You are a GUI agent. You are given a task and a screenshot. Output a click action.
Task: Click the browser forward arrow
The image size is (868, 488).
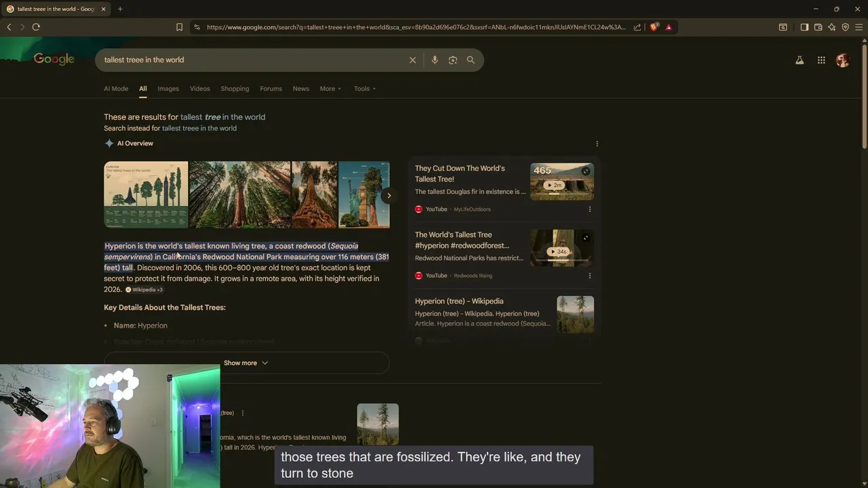[x=22, y=27]
